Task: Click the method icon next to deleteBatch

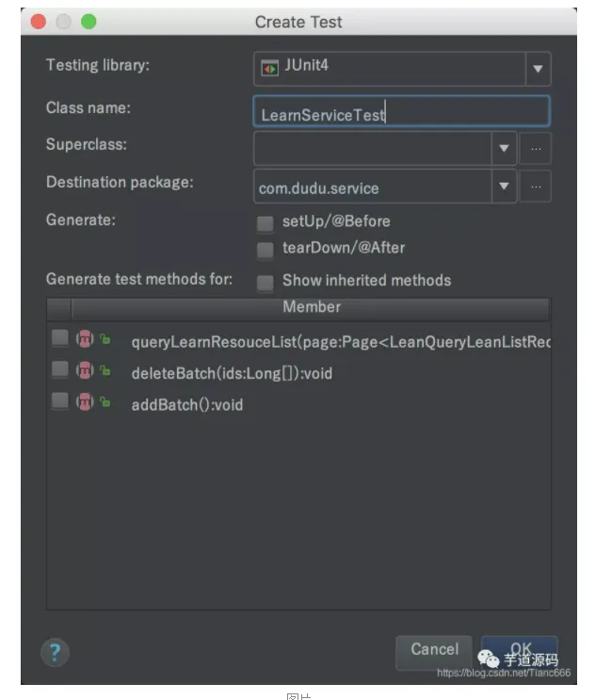Action: [x=85, y=370]
